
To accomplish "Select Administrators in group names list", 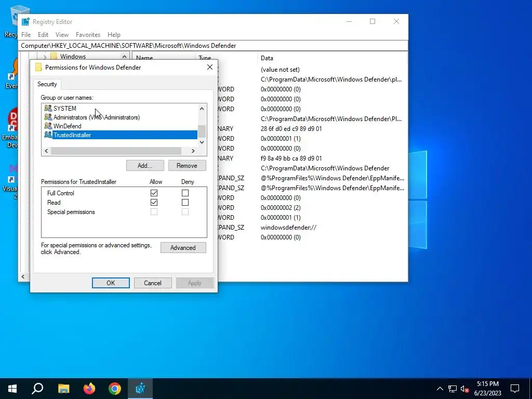I will click(x=96, y=117).
